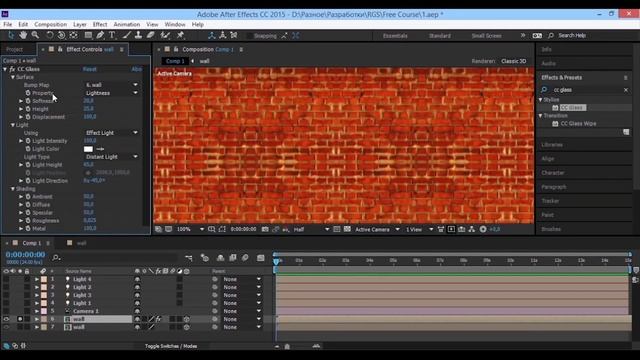Select the Selection arrow tool
Viewport: 640px width, 360px height.
(11, 36)
